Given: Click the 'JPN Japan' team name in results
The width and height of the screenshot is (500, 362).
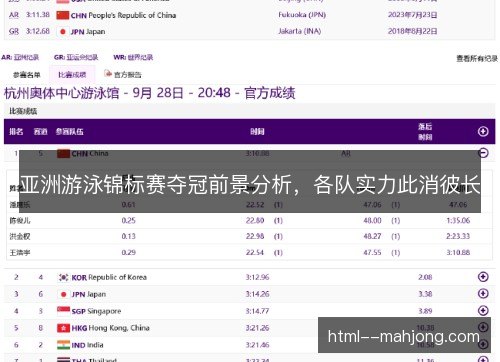Looking at the screenshot, I should pos(89,294).
